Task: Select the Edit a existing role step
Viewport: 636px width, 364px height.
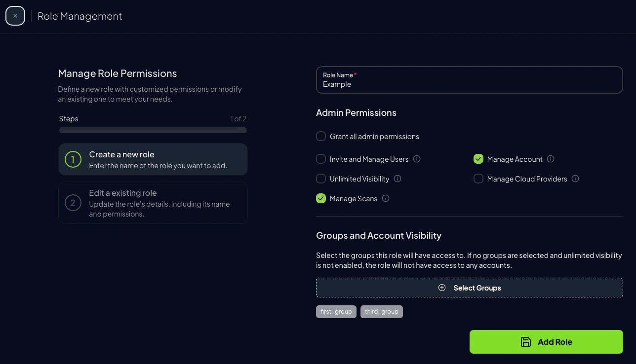Action: 153,203
